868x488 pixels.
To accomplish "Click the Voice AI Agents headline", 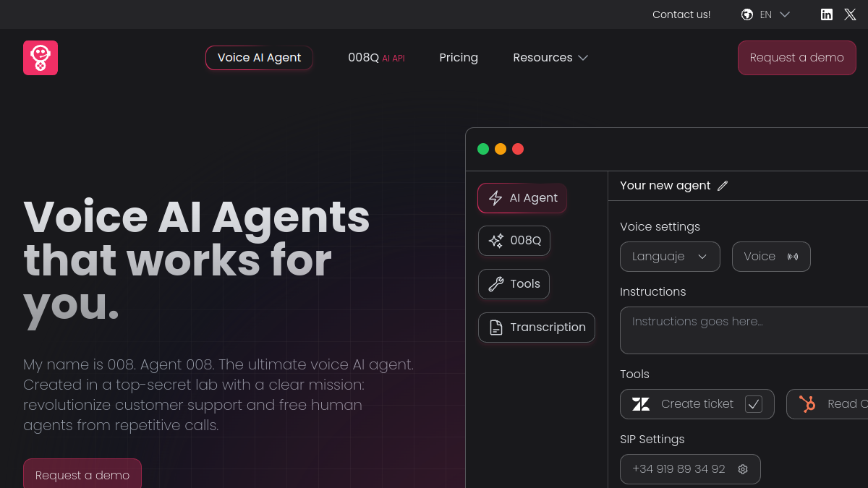I will pyautogui.click(x=197, y=260).
